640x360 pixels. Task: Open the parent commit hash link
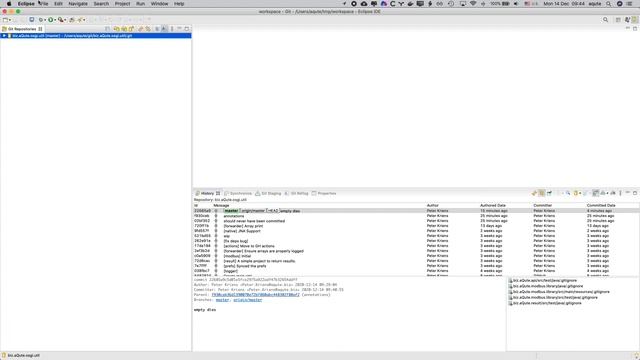[x=256, y=295]
